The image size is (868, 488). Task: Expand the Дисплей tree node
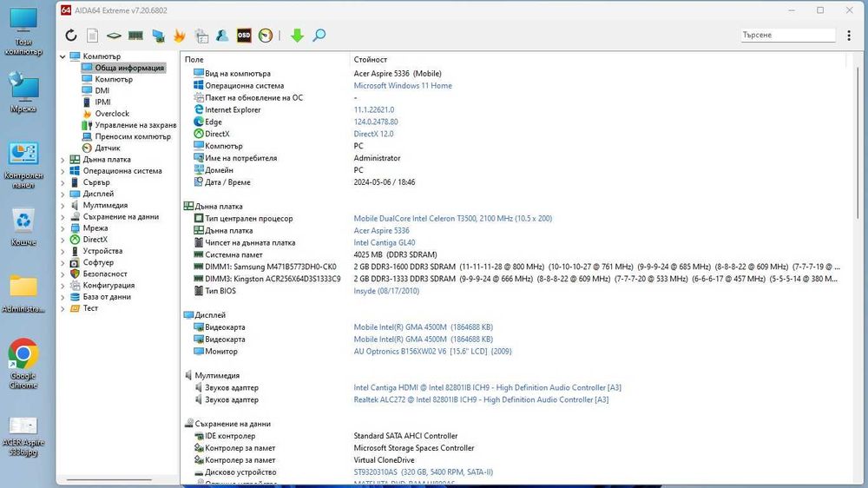click(62, 194)
